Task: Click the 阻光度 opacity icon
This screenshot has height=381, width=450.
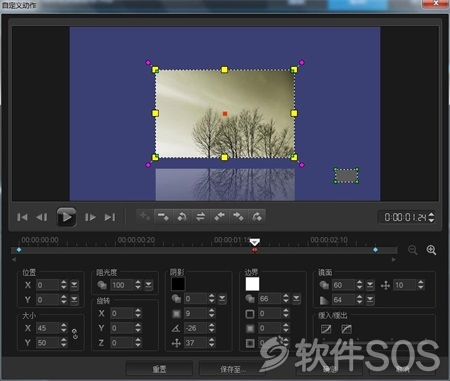Action: [x=102, y=285]
